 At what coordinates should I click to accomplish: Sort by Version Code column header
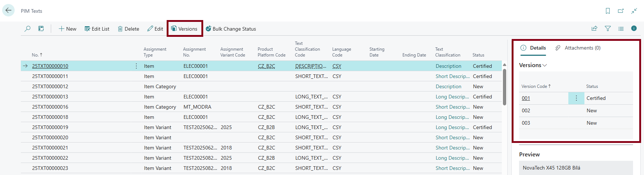pos(536,86)
